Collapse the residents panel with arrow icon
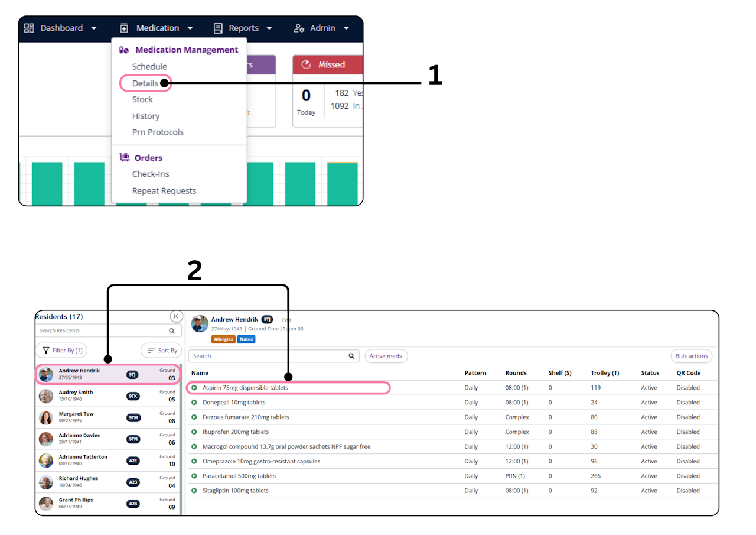756x535 pixels. (x=176, y=316)
